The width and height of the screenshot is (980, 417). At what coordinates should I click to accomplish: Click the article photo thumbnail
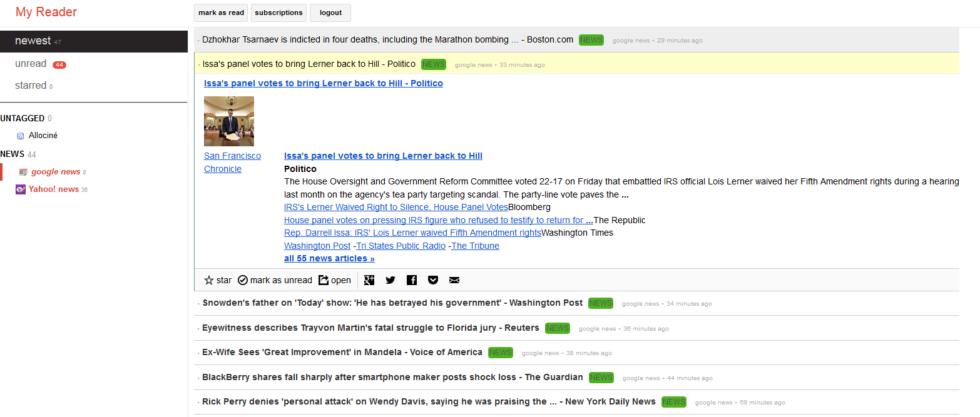(229, 121)
